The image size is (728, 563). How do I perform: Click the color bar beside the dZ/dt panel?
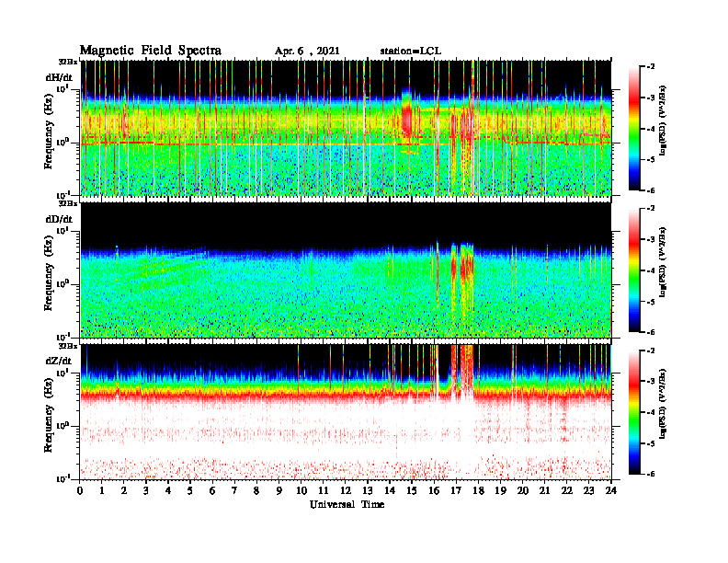pyautogui.click(x=634, y=412)
